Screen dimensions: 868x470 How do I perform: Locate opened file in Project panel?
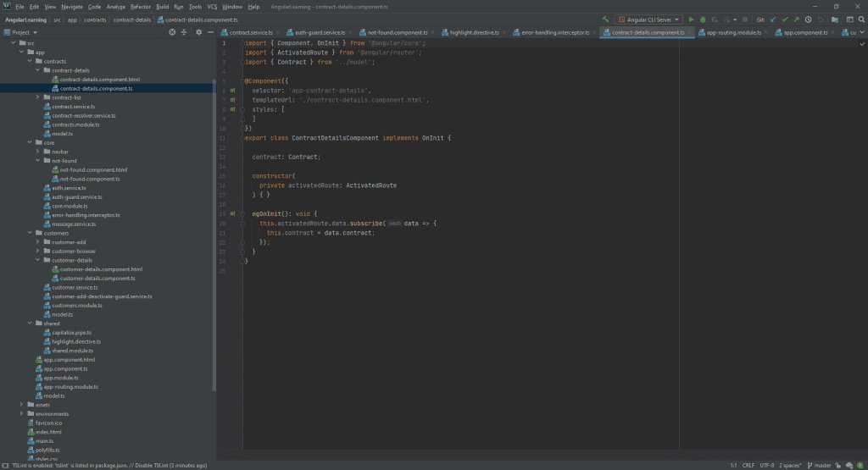pyautogui.click(x=172, y=32)
